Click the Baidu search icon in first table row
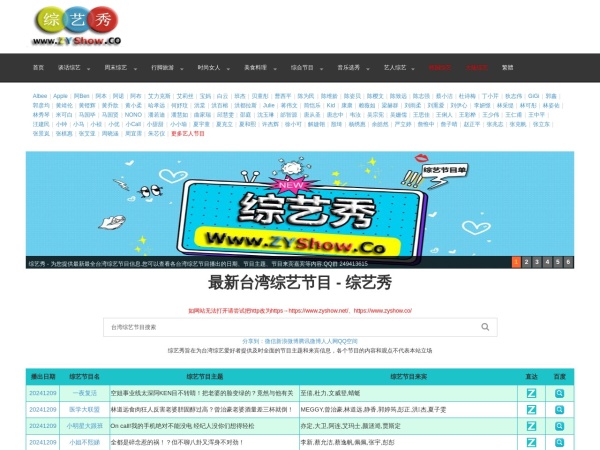Screen dimensions: 600x450 (560, 393)
